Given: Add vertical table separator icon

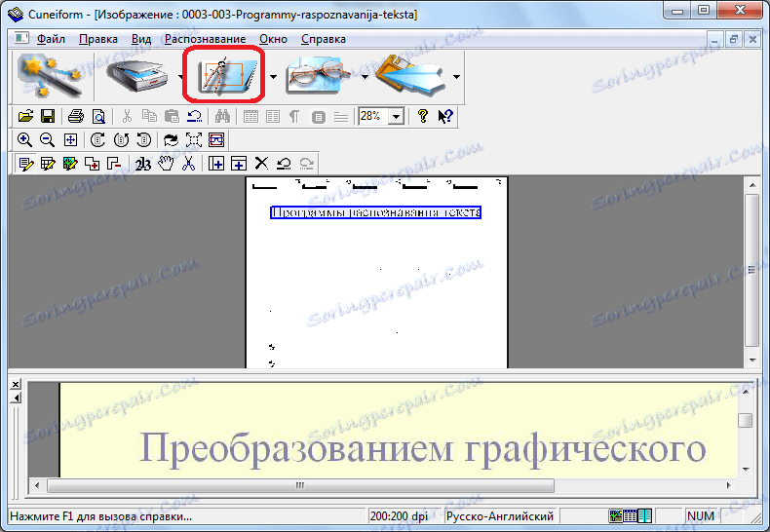Looking at the screenshot, I should point(216,164).
